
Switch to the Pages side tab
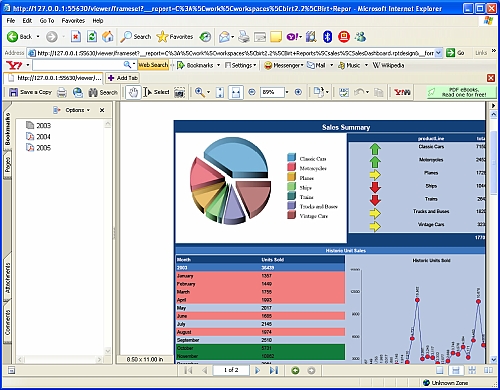coord(7,165)
